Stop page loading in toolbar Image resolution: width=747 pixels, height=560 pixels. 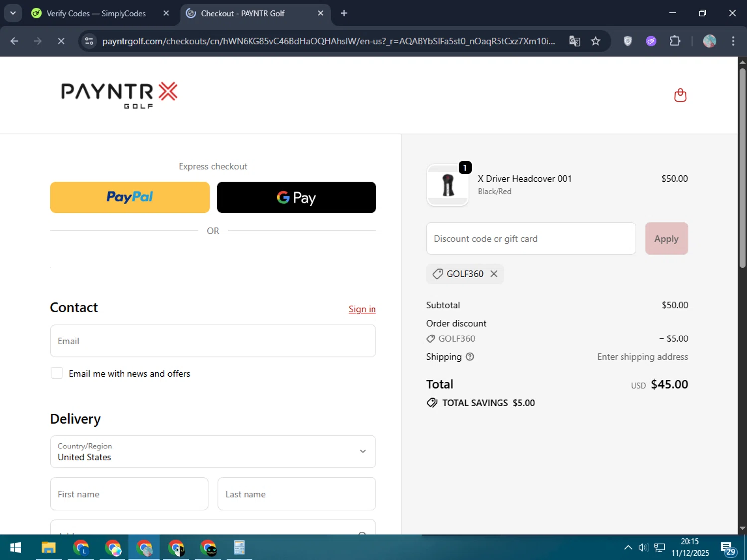click(x=61, y=41)
